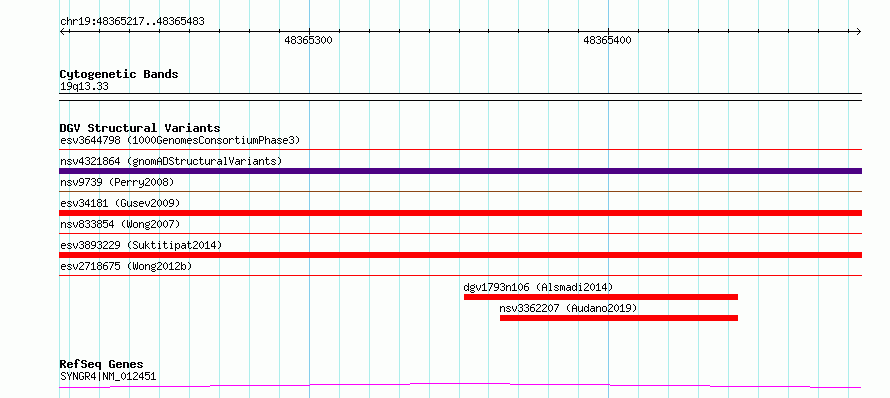Open variant esv34181 (Gusev2009) label
890x398 pixels.
click(x=120, y=203)
